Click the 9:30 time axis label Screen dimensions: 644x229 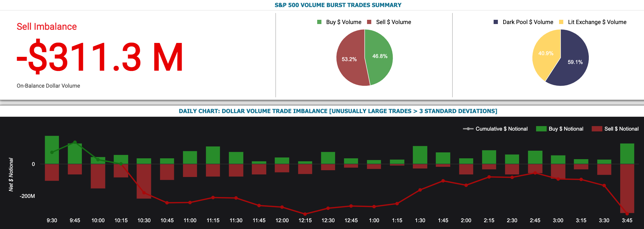pyautogui.click(x=52, y=220)
